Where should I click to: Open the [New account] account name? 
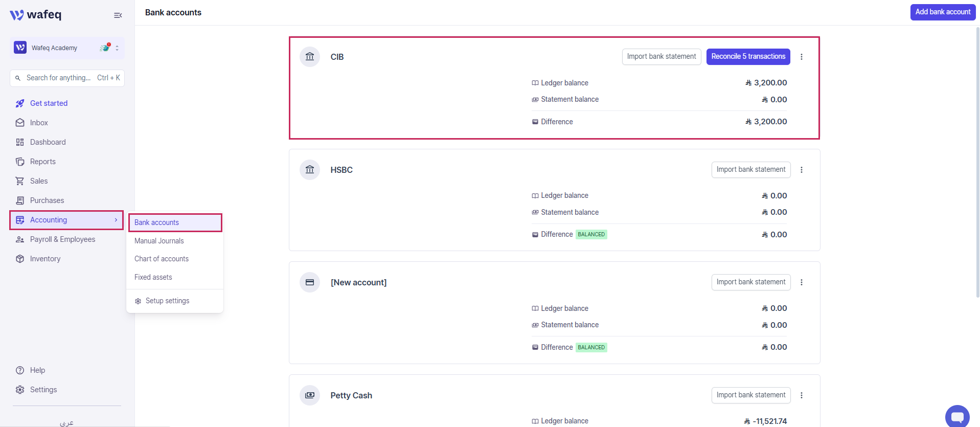coord(358,282)
